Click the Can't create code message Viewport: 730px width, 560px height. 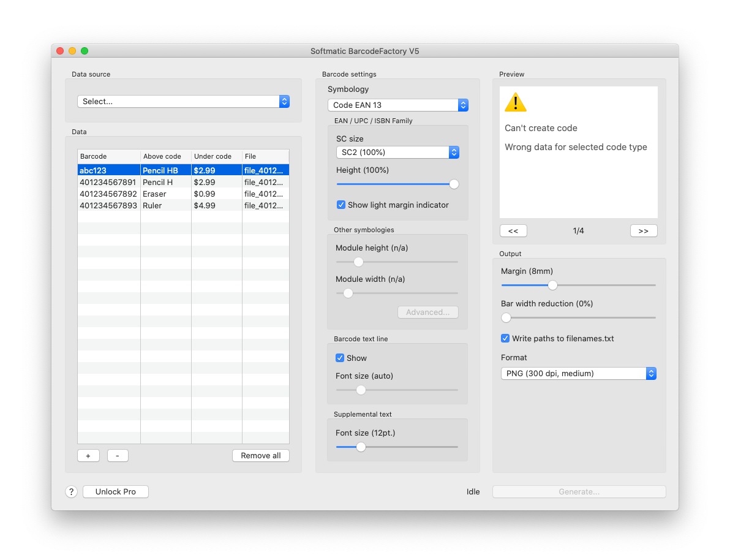point(541,128)
